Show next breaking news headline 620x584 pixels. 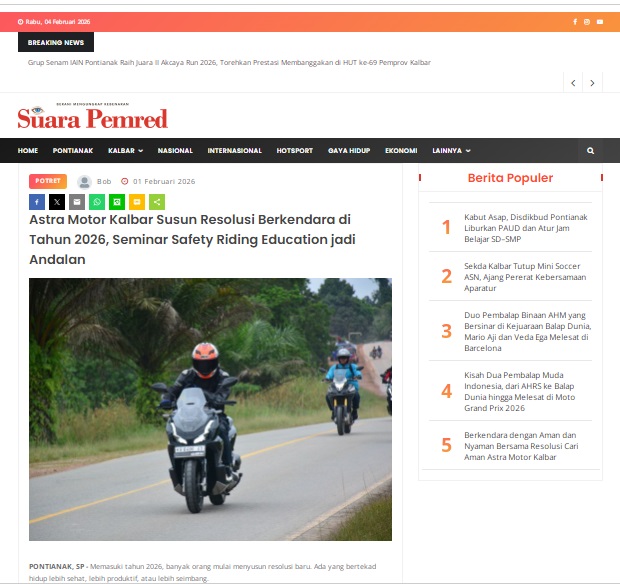click(592, 83)
